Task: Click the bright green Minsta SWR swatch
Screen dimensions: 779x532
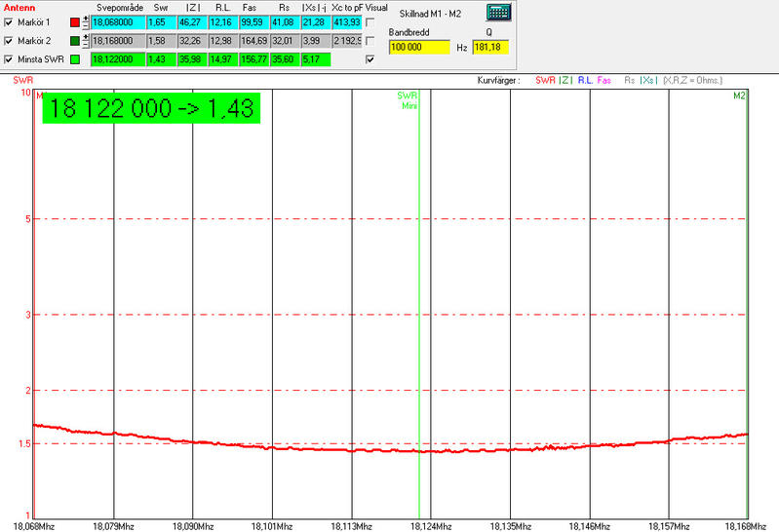Action: [x=75, y=59]
